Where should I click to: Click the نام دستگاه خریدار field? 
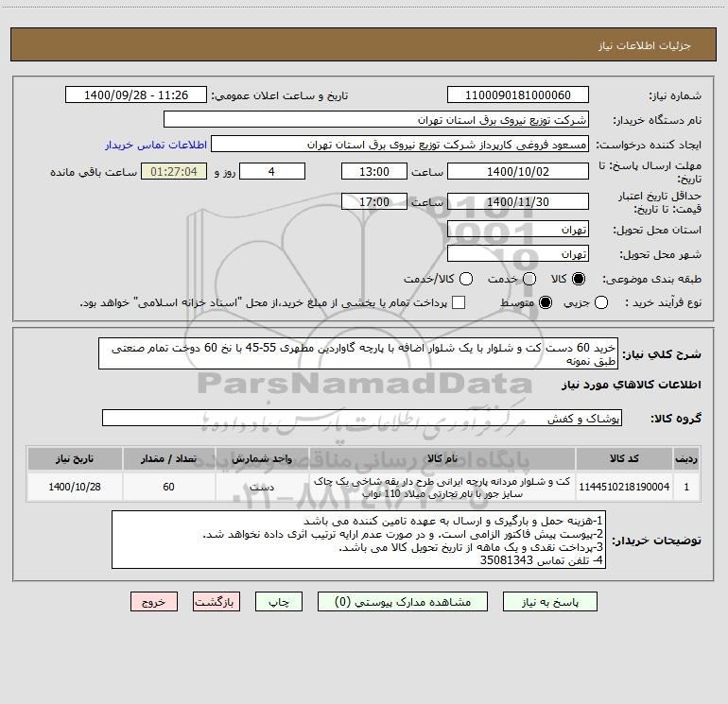point(376,120)
